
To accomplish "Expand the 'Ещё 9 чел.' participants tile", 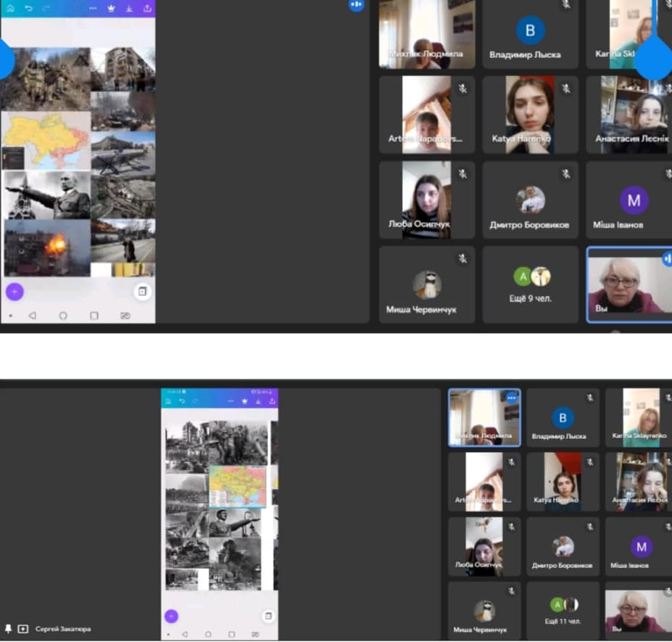I will pyautogui.click(x=531, y=284).
